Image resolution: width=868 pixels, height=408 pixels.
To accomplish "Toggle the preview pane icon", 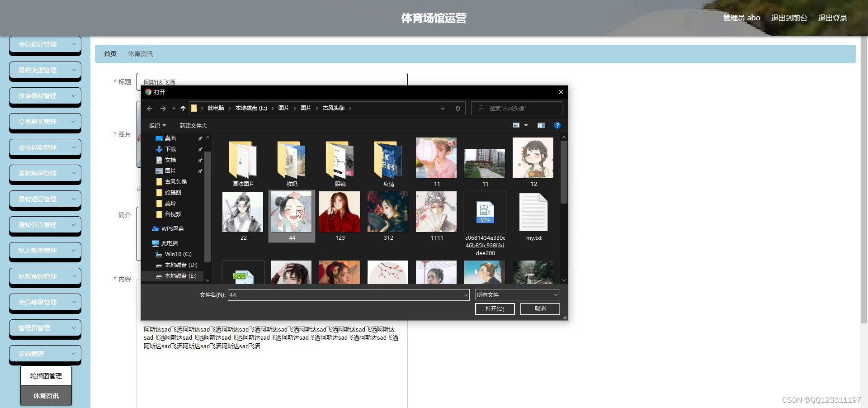I will point(541,125).
